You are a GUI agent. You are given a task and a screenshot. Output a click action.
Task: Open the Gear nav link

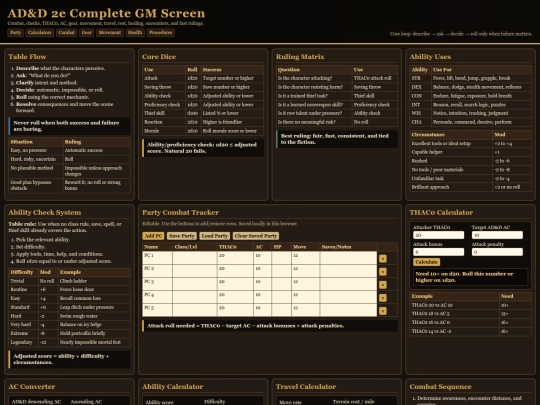click(x=86, y=33)
